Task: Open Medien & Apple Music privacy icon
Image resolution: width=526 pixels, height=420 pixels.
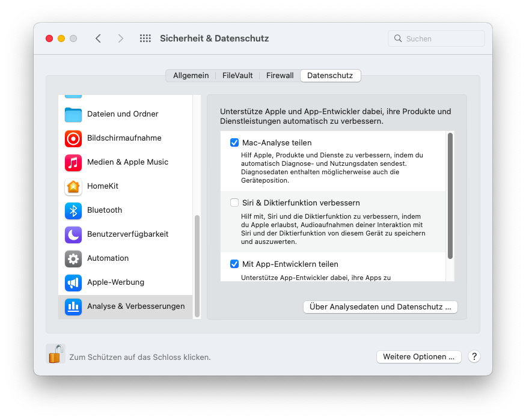Action: tap(73, 162)
